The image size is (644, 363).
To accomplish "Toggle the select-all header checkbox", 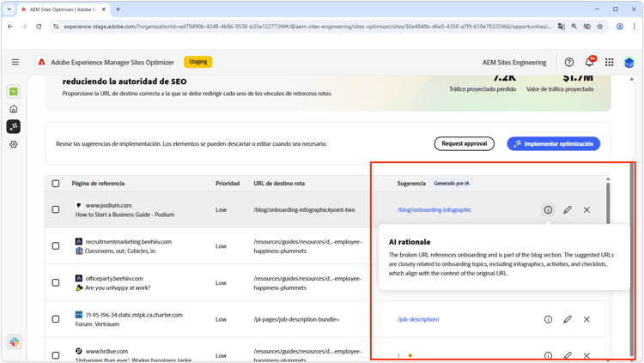I will click(x=56, y=184).
